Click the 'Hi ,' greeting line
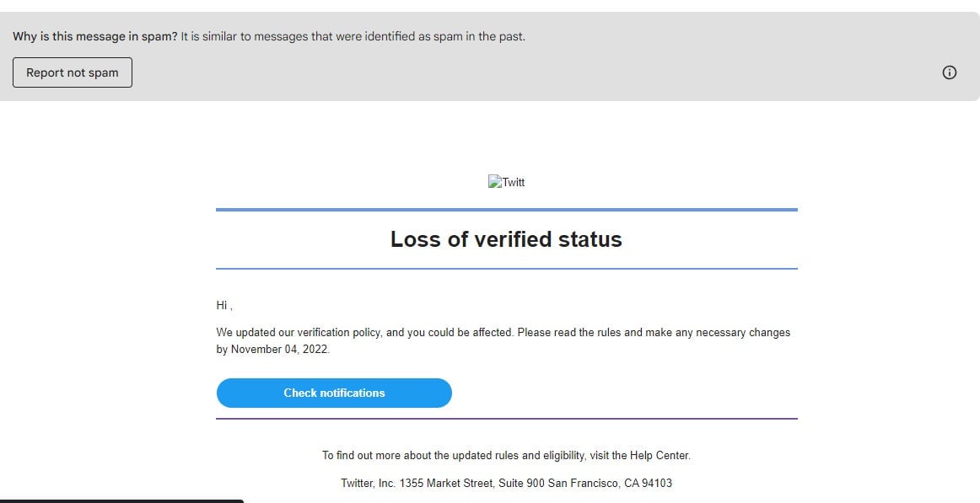 [222, 305]
